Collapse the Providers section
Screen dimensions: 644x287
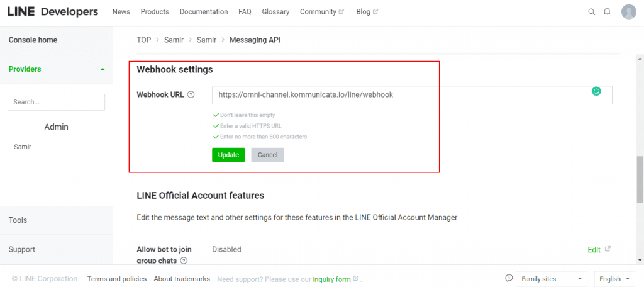103,69
